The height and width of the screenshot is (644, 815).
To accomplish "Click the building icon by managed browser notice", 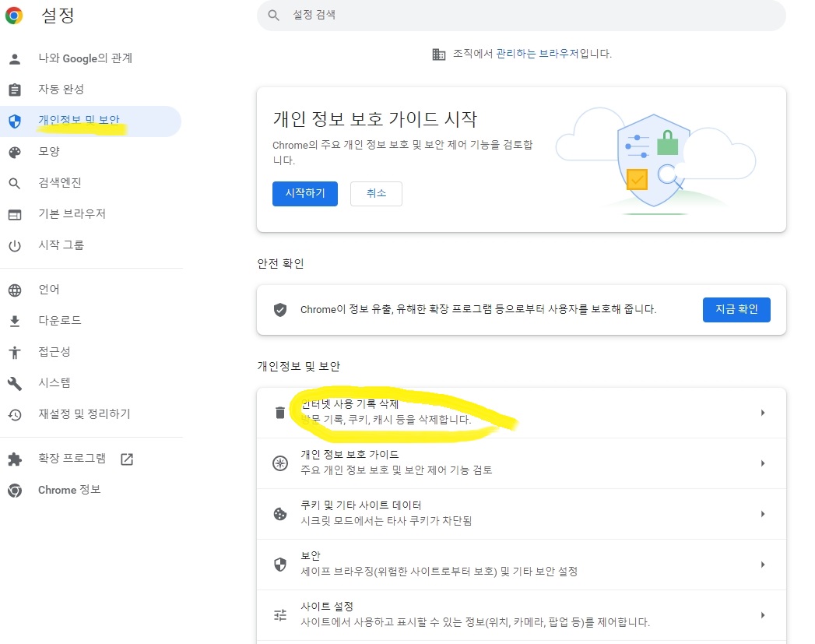I will [439, 54].
